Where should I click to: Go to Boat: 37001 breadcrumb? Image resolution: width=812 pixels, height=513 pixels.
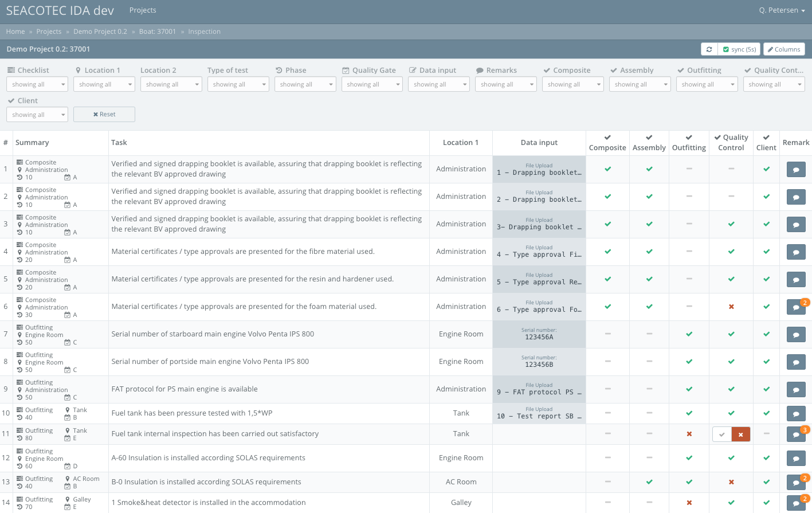(158, 32)
